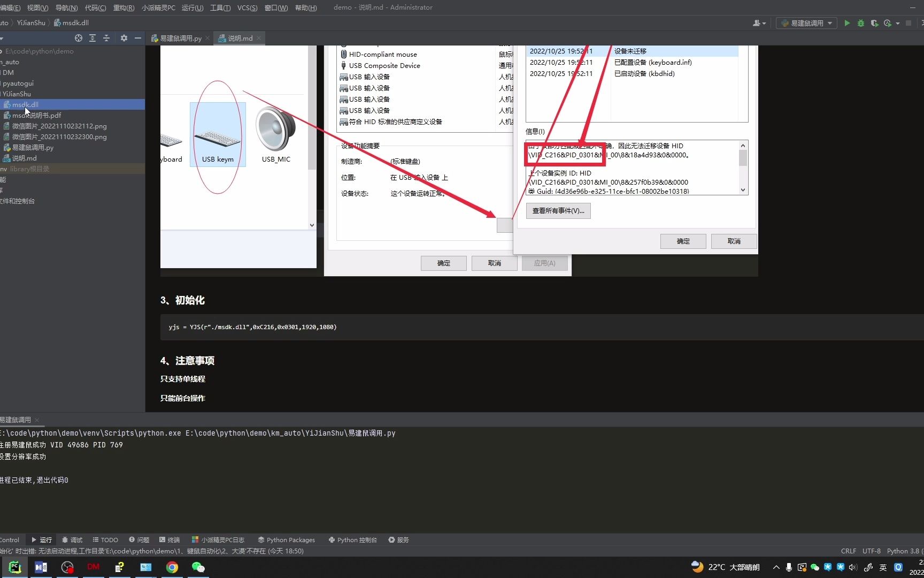Click the expand all icon in project panel
The width and height of the screenshot is (924, 578).
point(93,38)
